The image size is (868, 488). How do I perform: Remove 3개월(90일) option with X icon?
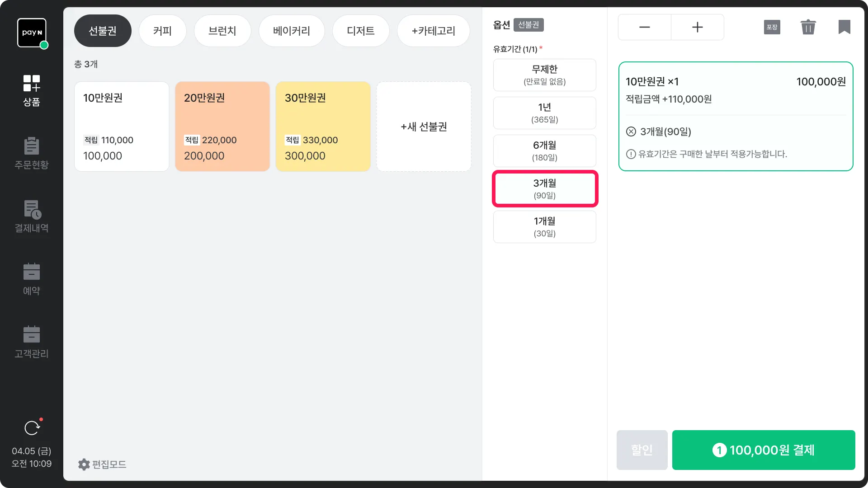click(631, 131)
